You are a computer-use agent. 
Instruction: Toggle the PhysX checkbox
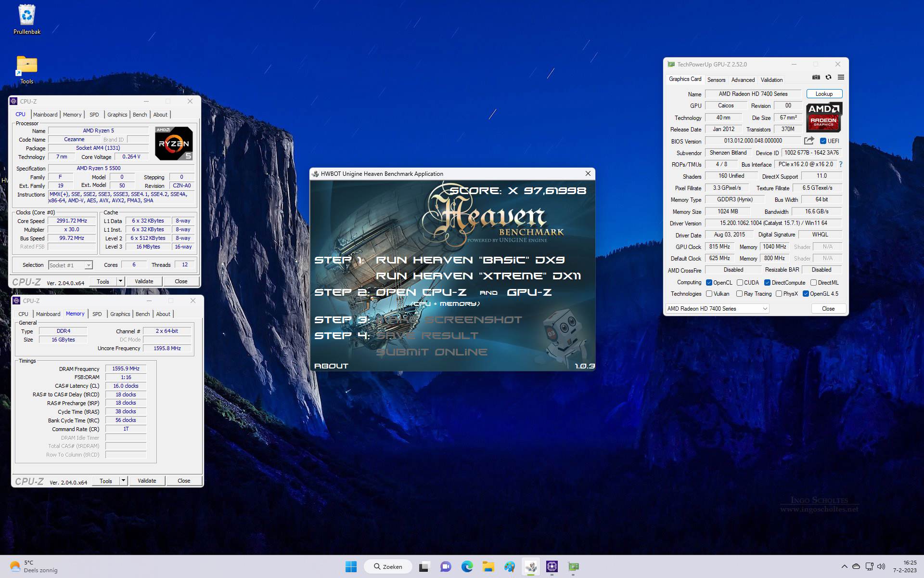779,294
